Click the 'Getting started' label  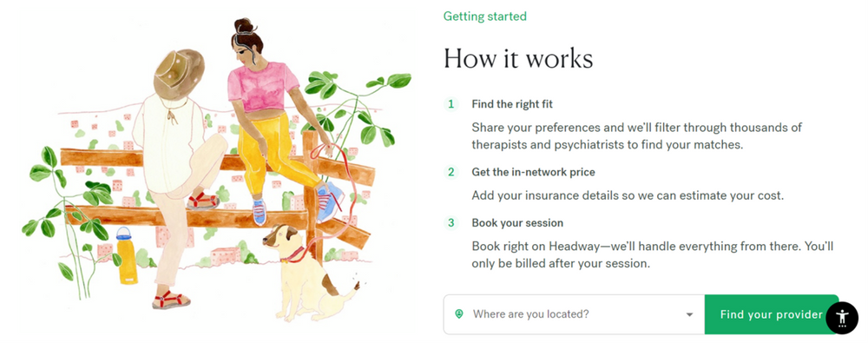[x=485, y=16]
